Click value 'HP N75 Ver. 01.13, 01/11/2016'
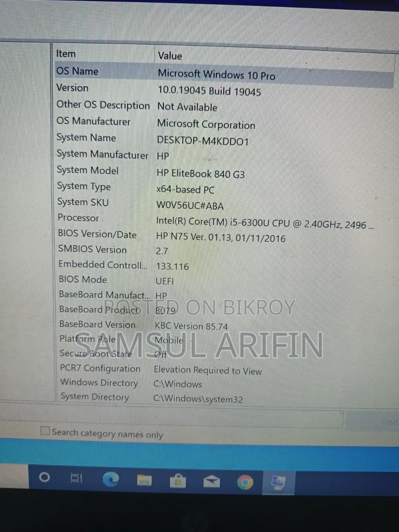 [221, 237]
